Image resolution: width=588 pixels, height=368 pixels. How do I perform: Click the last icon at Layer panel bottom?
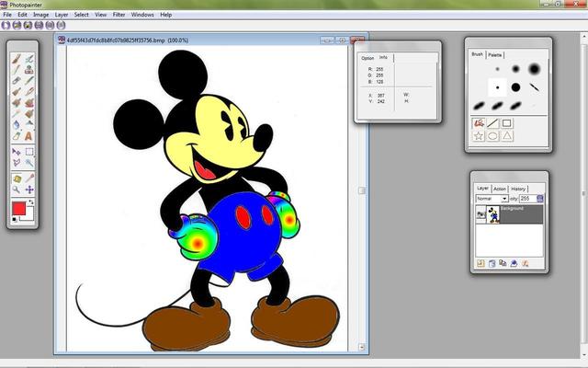click(x=525, y=264)
